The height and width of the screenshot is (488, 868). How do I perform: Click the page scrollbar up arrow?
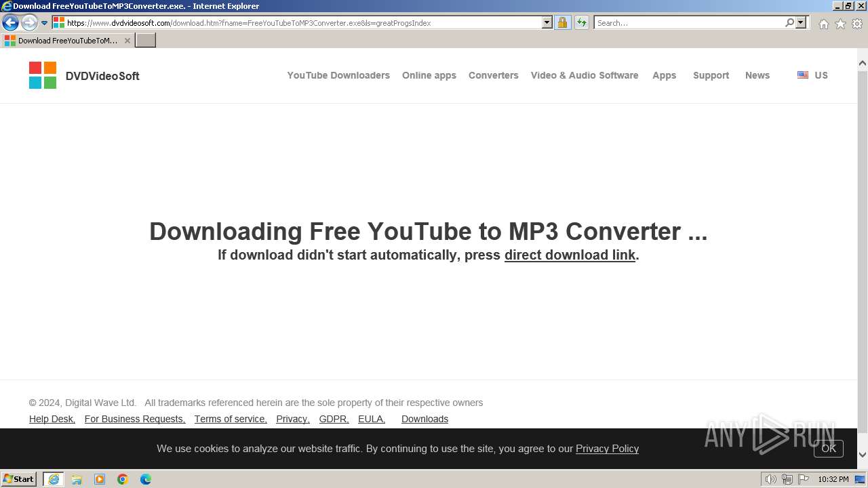863,64
